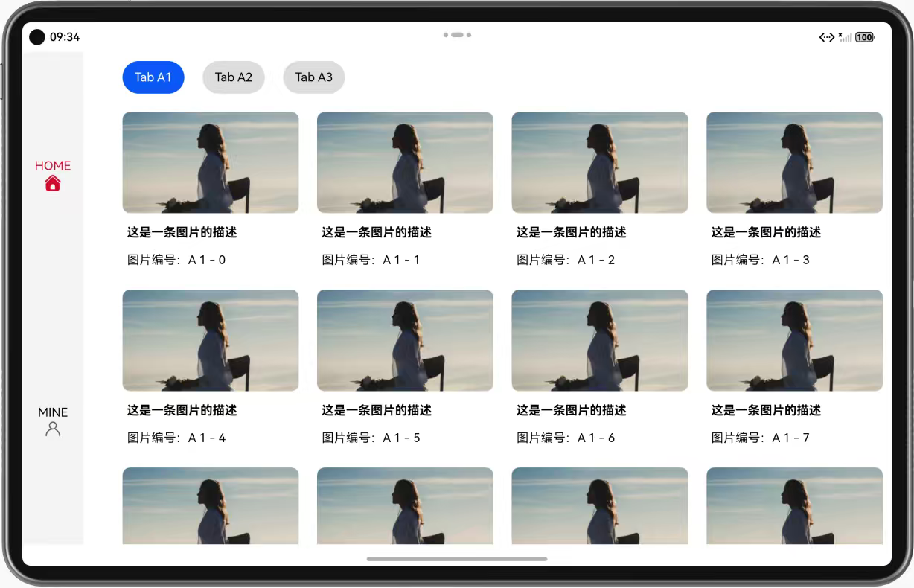Open the image thumbnail numbered A1-1
The width and height of the screenshot is (914, 588).
(406, 163)
